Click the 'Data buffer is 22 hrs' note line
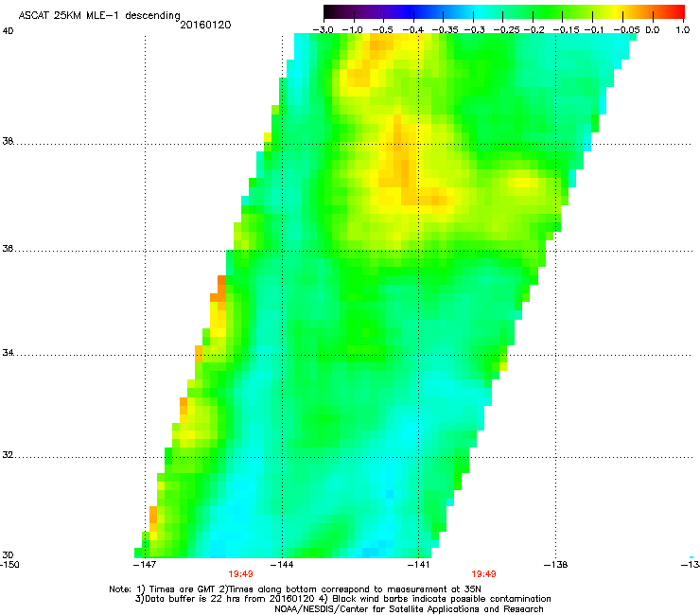The height and width of the screenshot is (615, 700). (x=342, y=599)
